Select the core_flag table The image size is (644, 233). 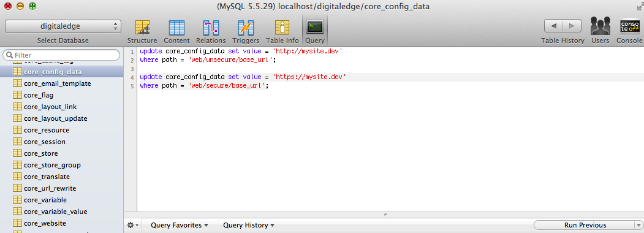[62, 95]
